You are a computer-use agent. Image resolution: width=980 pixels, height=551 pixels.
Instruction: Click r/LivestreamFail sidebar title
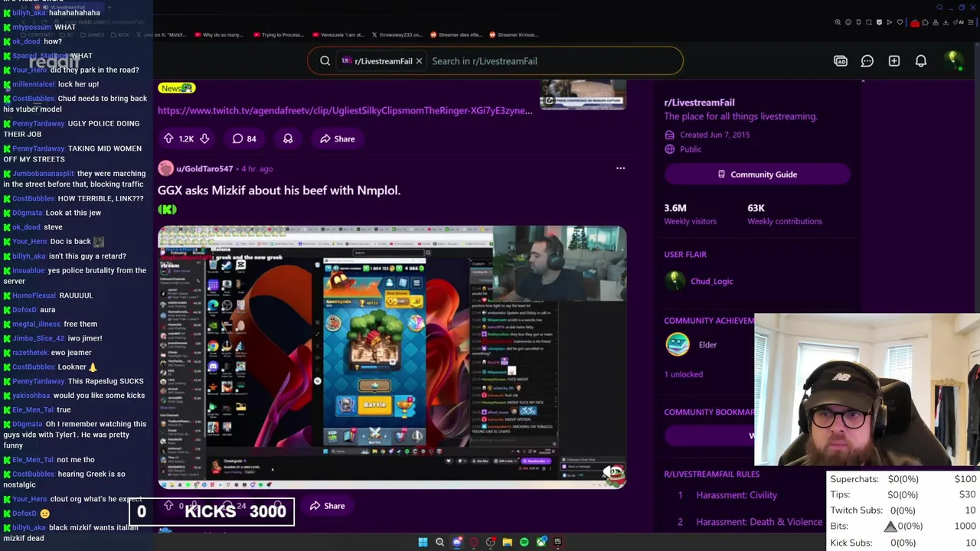699,103
